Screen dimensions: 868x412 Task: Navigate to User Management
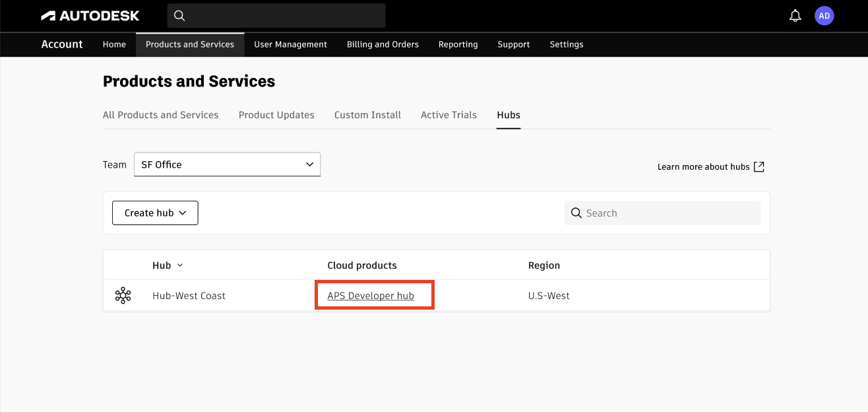click(290, 44)
